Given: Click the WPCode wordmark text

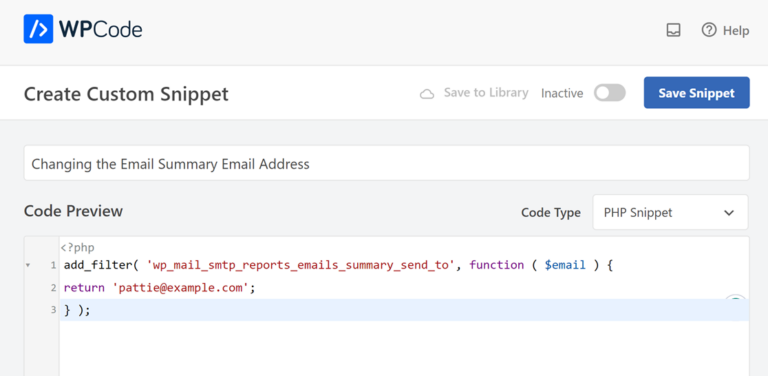Looking at the screenshot, I should (101, 29).
